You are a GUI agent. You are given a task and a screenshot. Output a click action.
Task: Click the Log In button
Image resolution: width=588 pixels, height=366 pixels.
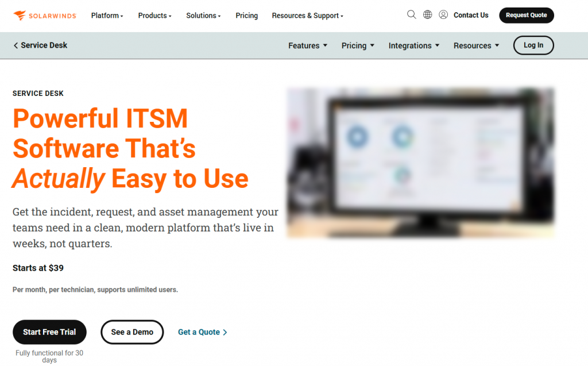533,45
